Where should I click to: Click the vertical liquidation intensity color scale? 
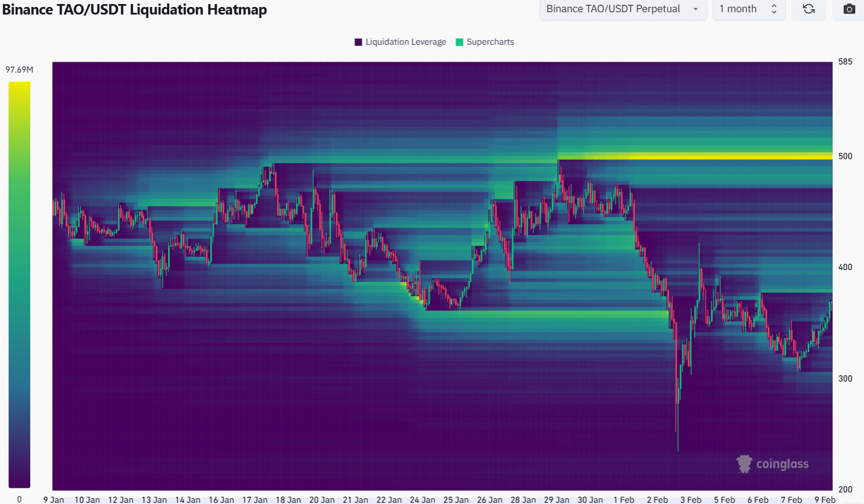coord(18,285)
